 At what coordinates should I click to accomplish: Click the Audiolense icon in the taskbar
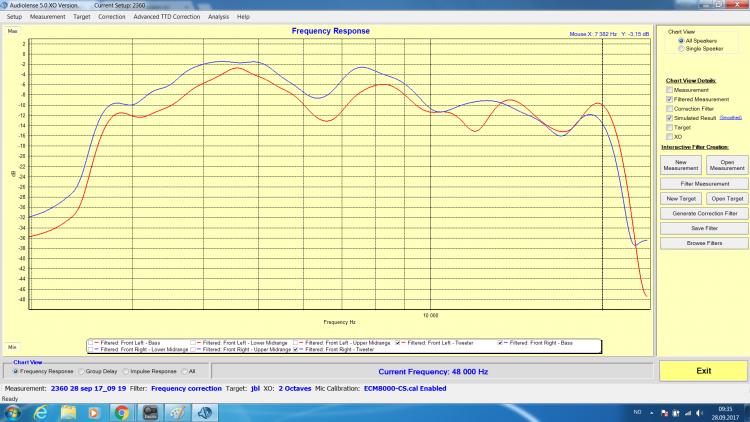click(204, 411)
